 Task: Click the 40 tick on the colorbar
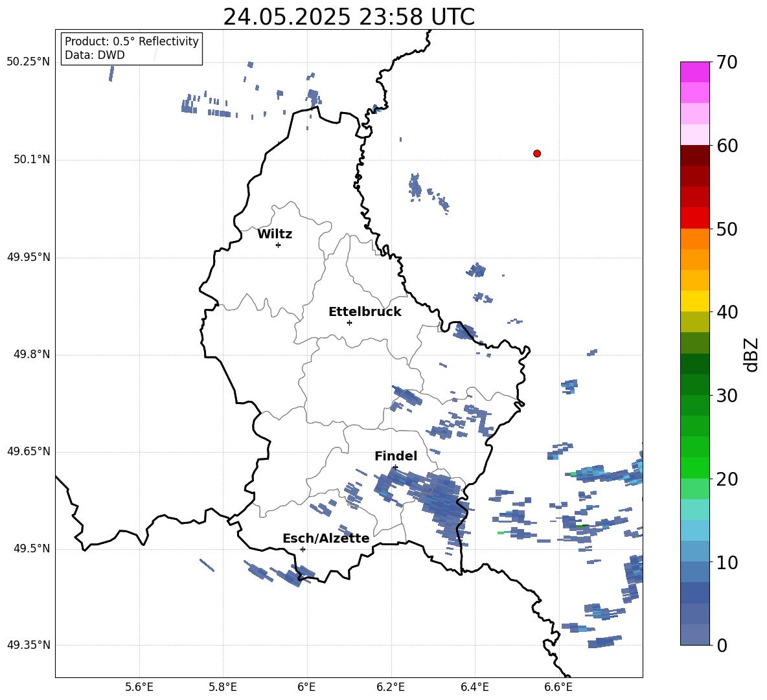727,312
